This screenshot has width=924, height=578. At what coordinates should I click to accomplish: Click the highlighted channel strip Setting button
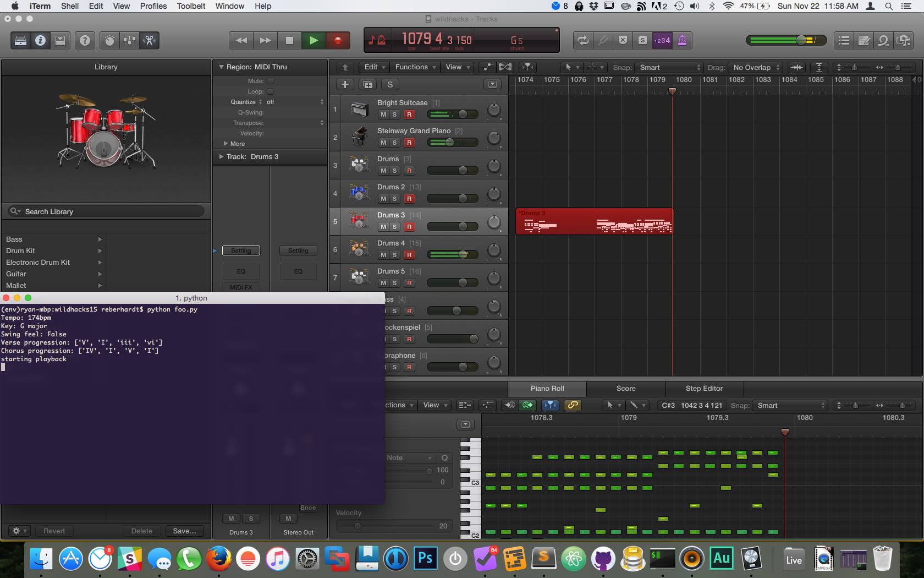(x=241, y=250)
